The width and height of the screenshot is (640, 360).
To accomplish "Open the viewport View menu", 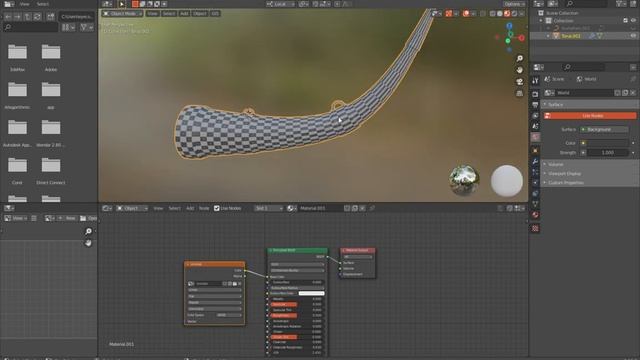I will 152,13.
